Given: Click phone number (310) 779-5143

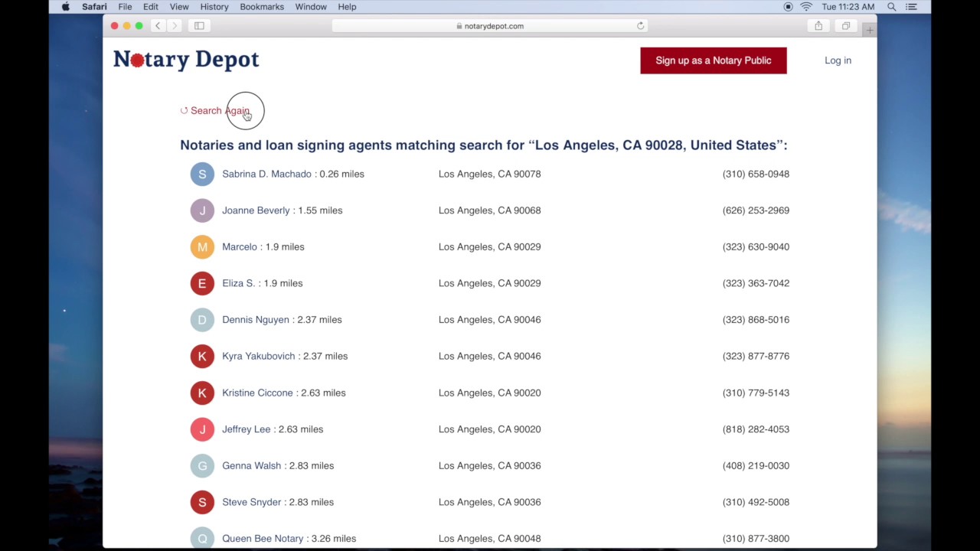Looking at the screenshot, I should 756,393.
